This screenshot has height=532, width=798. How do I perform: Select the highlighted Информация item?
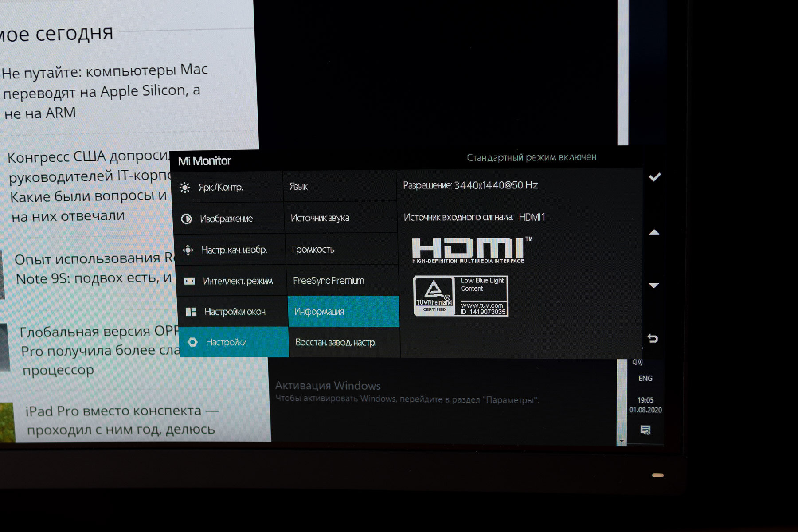click(x=344, y=311)
